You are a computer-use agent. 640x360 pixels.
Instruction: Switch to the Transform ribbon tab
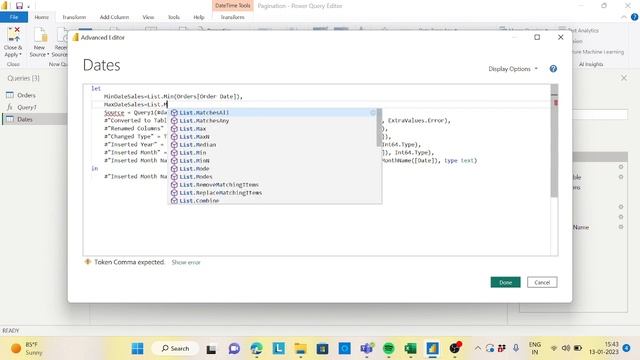[74, 17]
